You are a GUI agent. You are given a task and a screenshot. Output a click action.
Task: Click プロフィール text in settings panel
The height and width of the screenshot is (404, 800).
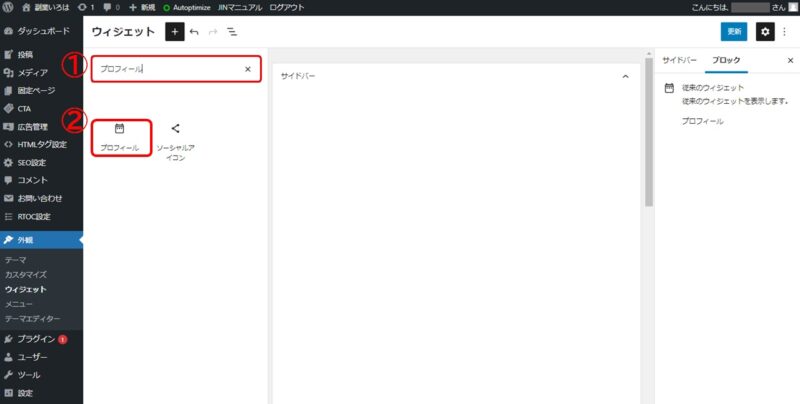click(x=703, y=121)
